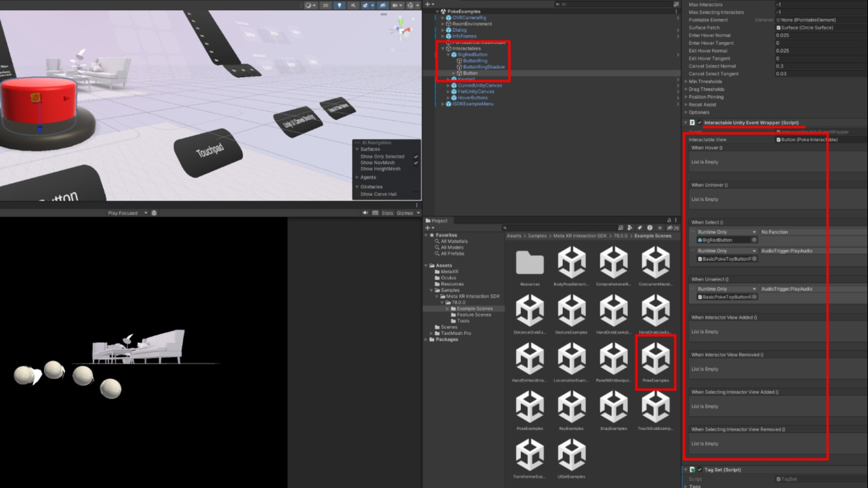This screenshot has height=488, width=868.
Task: Disable the Interactable Unity Event Wrapper script
Action: (700, 123)
